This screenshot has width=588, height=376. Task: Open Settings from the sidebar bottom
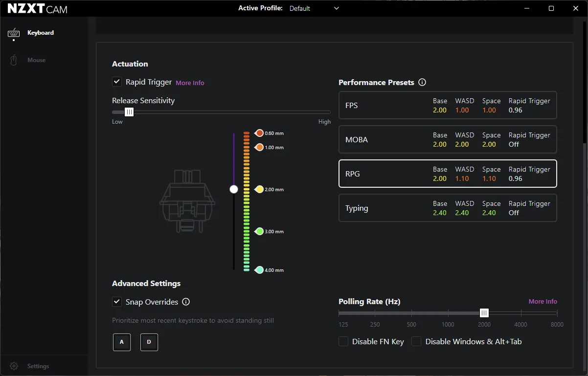[x=38, y=366]
